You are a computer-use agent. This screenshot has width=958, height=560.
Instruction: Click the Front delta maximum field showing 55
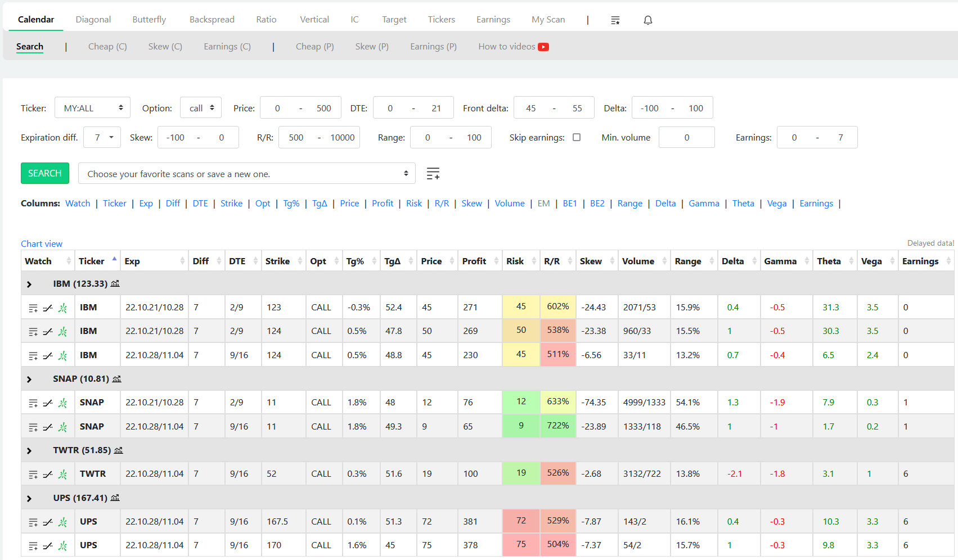[577, 108]
